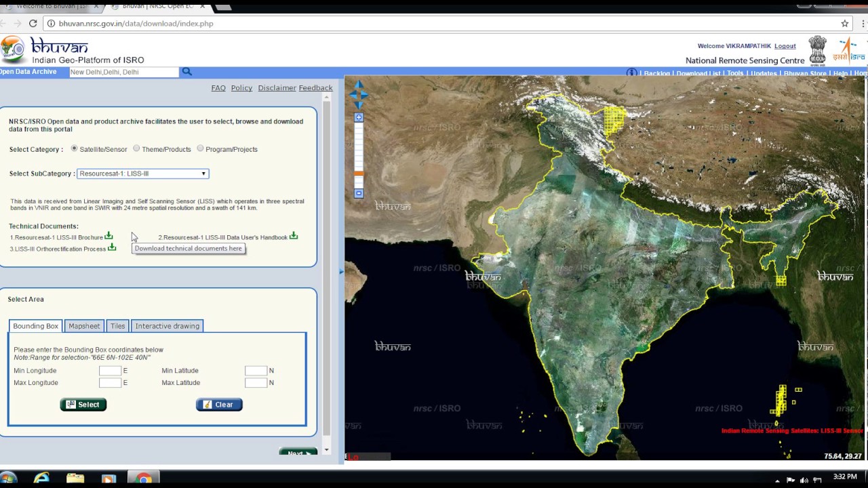Open File Explorer from taskbar
This screenshot has width=868, height=488.
(x=75, y=479)
